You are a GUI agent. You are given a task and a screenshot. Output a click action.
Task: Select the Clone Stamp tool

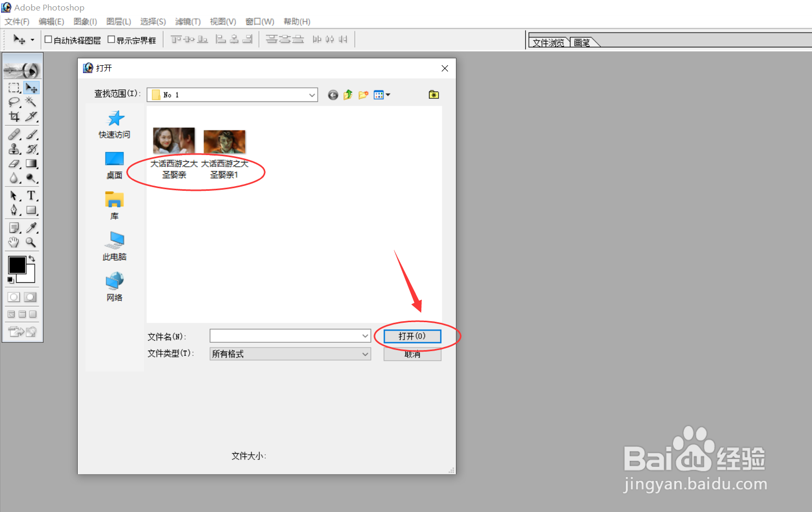(14, 149)
